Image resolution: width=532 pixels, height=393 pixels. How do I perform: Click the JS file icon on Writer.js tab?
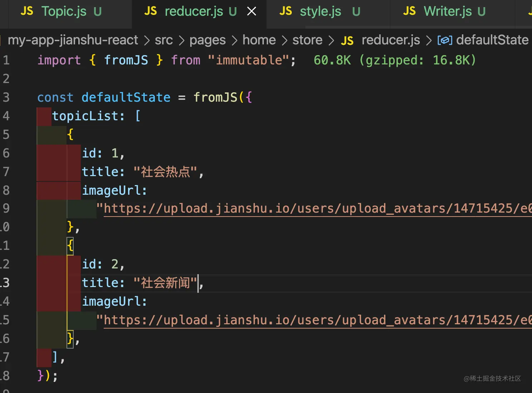pos(409,11)
